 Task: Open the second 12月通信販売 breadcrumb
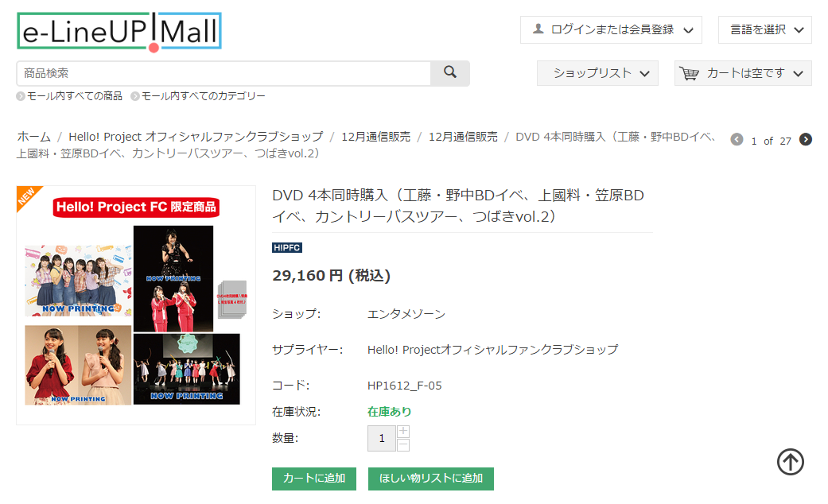click(x=463, y=137)
